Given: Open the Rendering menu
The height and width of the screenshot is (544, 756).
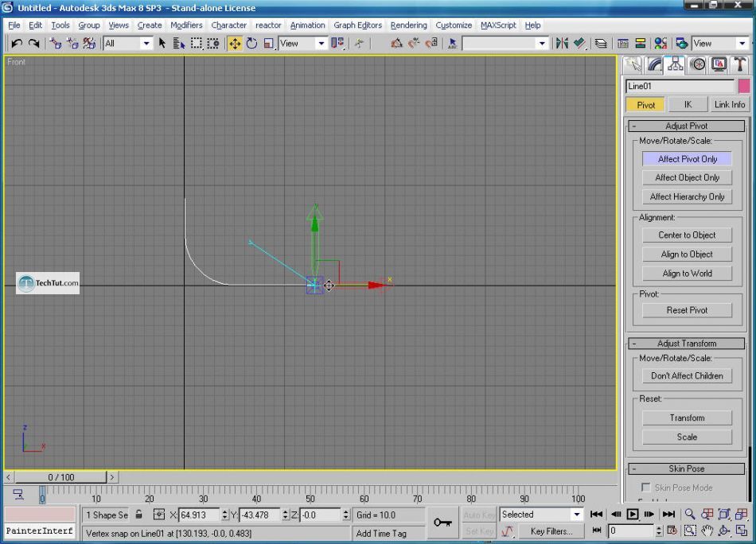Looking at the screenshot, I should click(408, 25).
